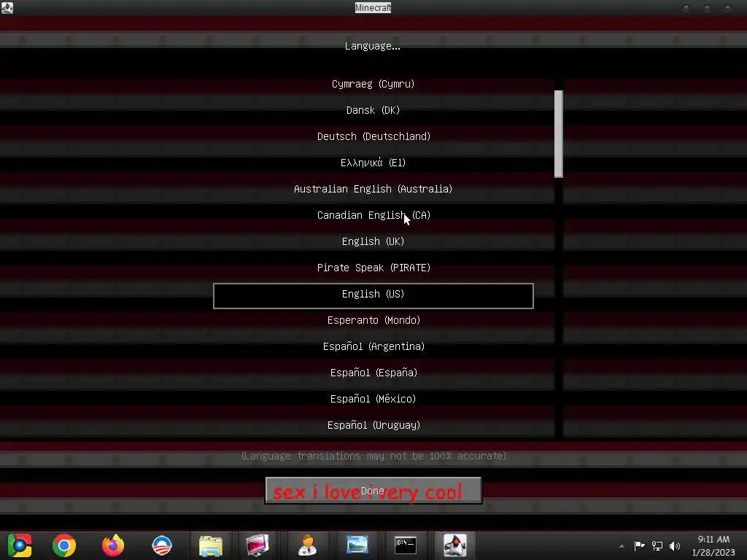Select Español (España) language
This screenshot has height=560, width=747.
tap(373, 373)
